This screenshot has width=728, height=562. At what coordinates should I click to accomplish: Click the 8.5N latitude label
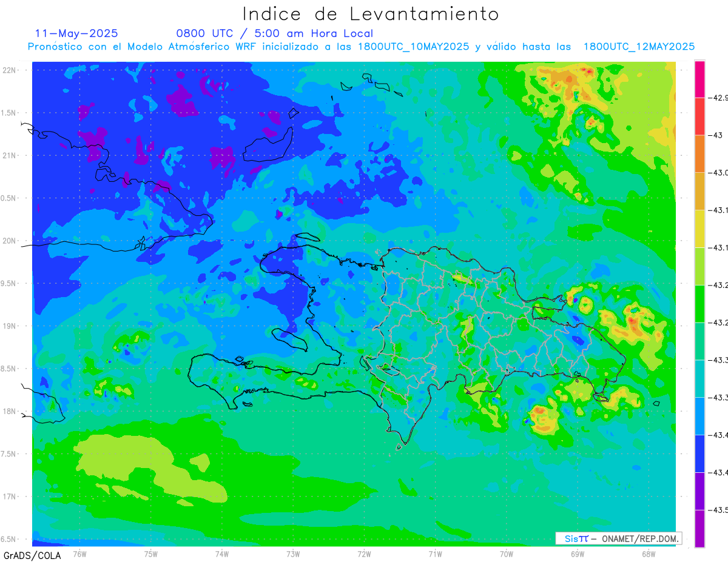(x=8, y=369)
